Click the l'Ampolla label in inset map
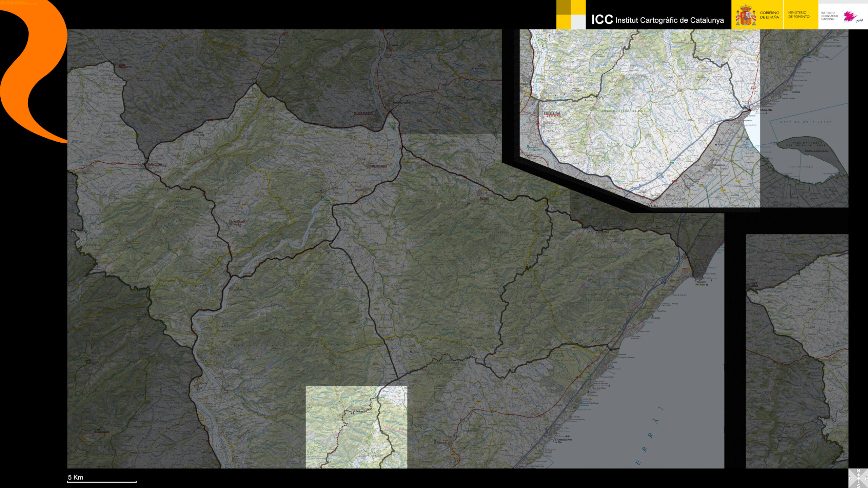This screenshot has width=868, height=488. pos(766,110)
